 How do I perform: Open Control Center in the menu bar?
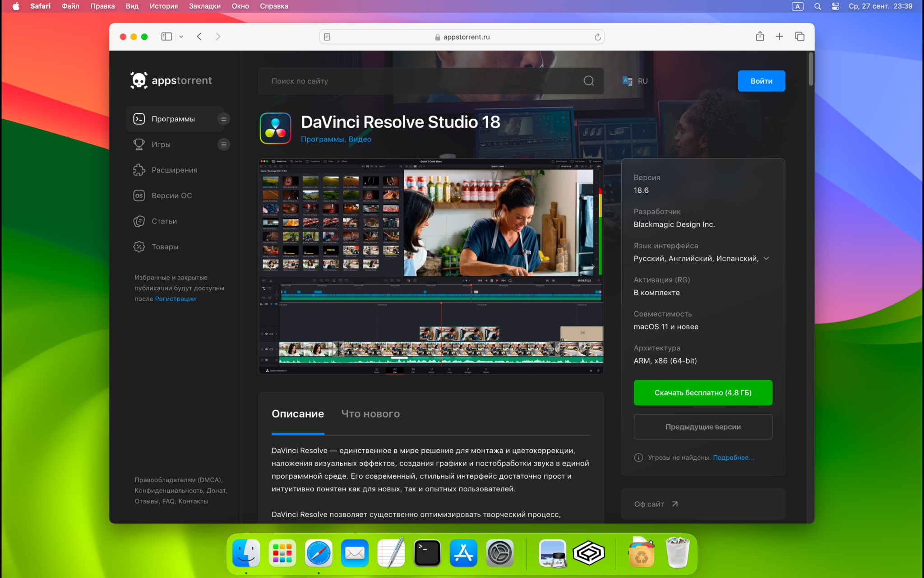click(836, 6)
